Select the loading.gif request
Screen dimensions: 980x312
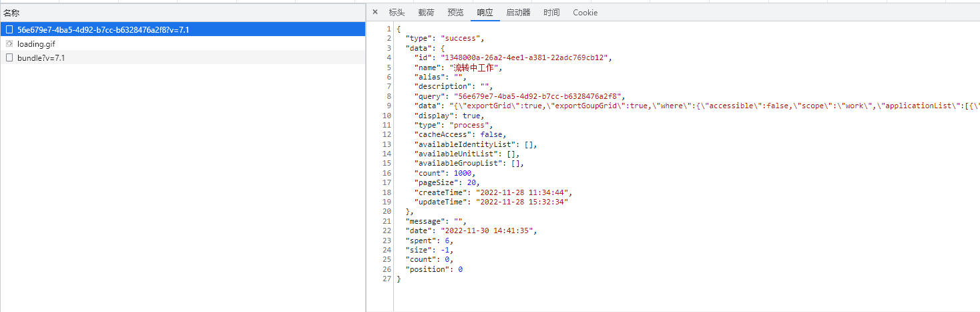(183, 43)
